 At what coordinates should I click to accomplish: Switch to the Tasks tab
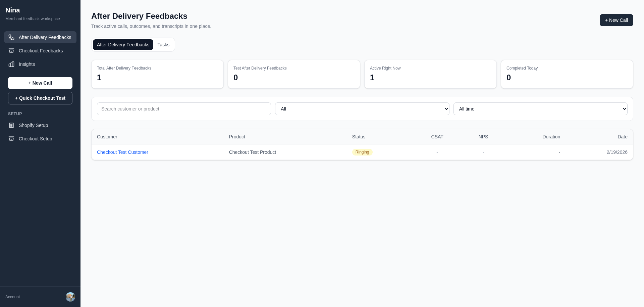point(163,44)
